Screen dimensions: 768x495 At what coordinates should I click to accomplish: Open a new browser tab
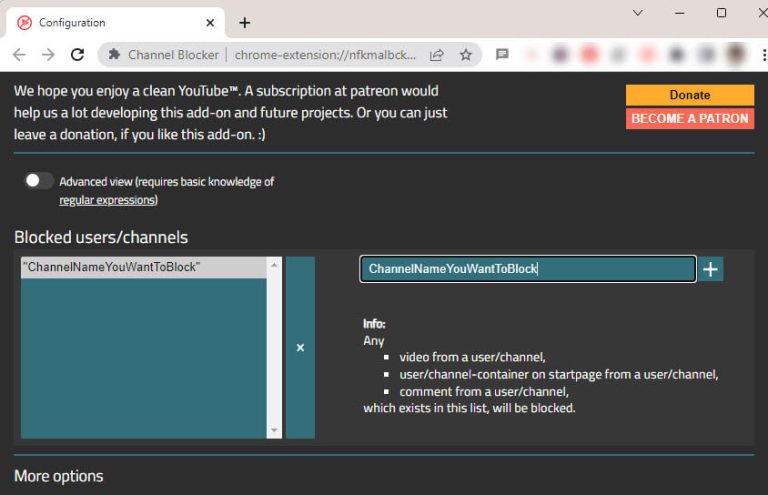pyautogui.click(x=245, y=22)
